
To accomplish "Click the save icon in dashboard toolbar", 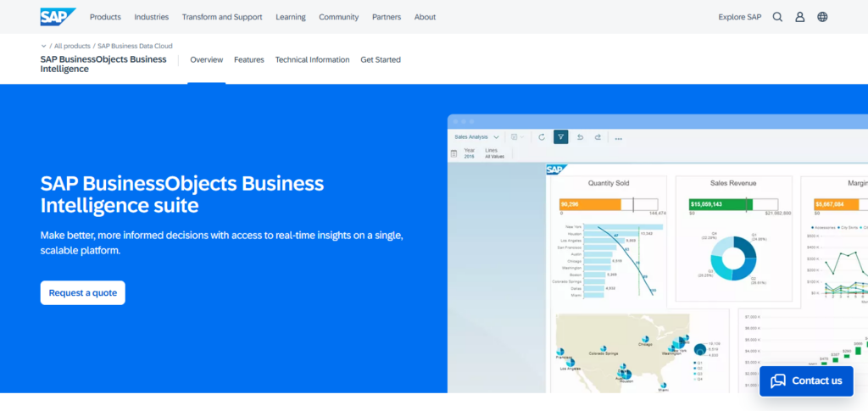I will (515, 136).
